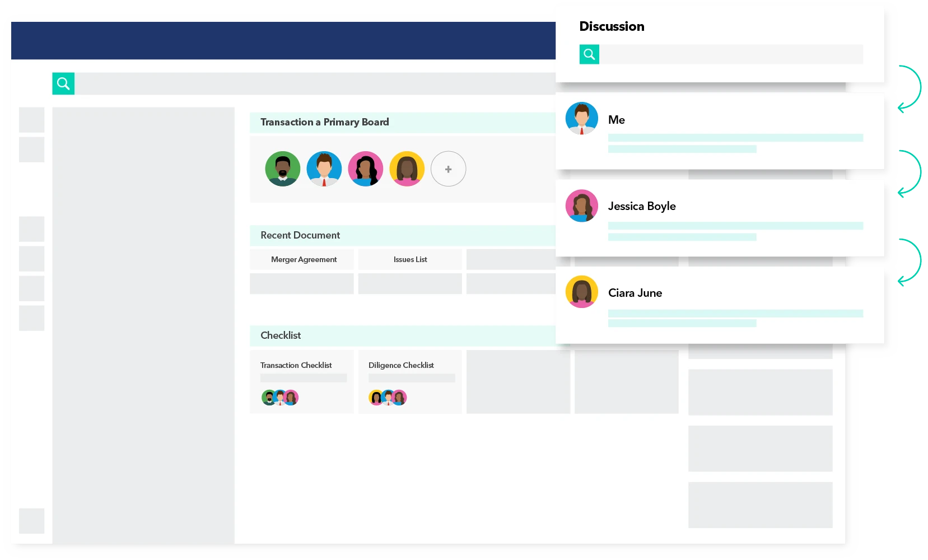Open the Transaction Checklist card
The width and height of the screenshot is (928, 560).
302,381
